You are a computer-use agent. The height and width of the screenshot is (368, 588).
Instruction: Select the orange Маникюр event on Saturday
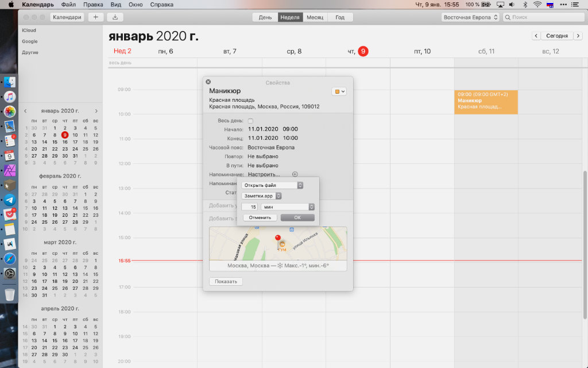486,102
